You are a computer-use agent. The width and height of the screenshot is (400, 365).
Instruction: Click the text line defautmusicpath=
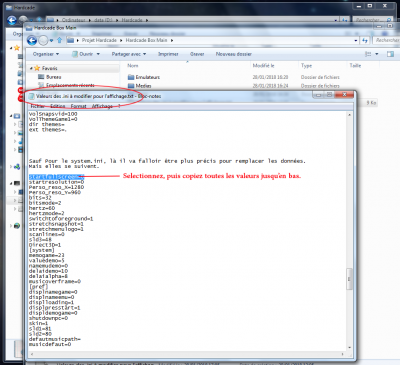[55, 339]
